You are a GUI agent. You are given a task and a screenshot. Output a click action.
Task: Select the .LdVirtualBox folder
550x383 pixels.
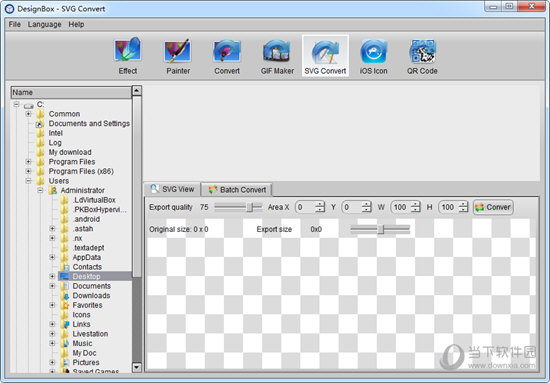coord(94,200)
